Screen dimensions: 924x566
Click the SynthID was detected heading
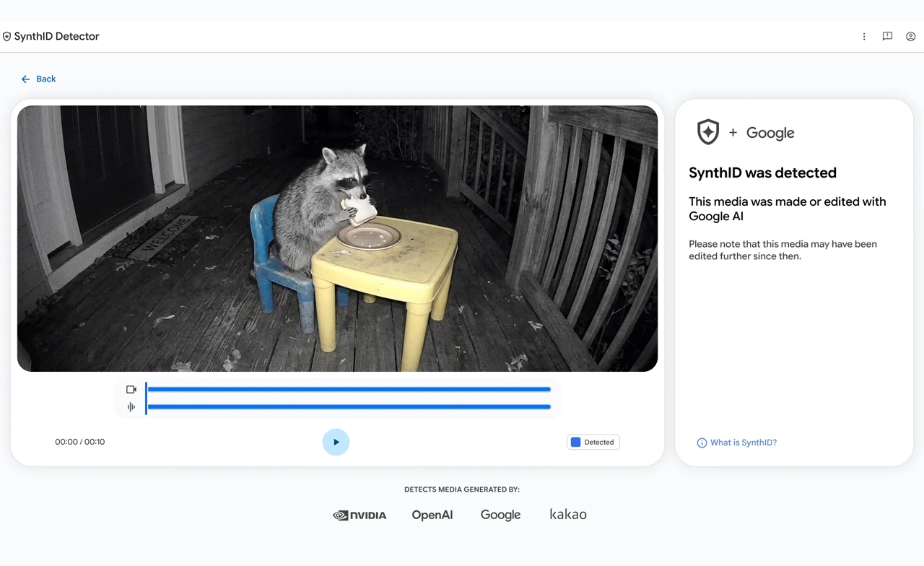[x=762, y=173]
